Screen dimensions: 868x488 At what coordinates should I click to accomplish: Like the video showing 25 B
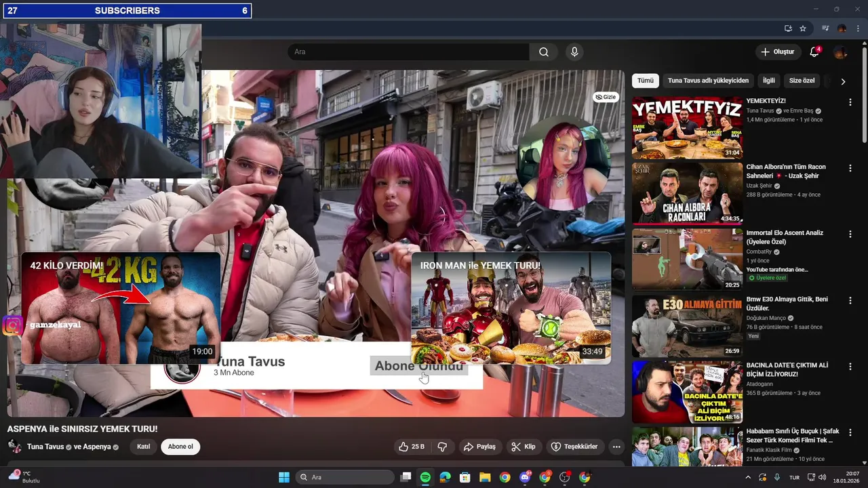tap(412, 447)
